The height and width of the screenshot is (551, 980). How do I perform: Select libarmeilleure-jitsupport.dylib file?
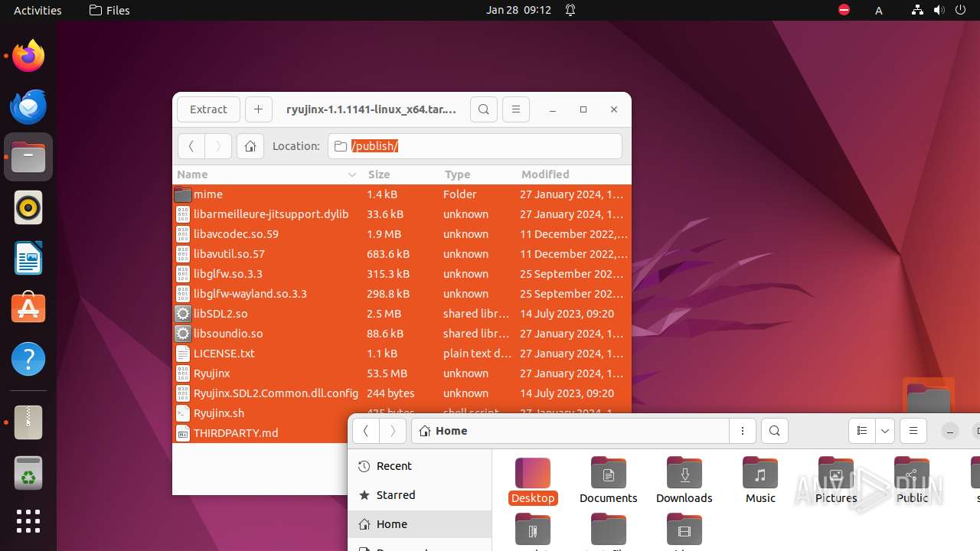point(402,214)
